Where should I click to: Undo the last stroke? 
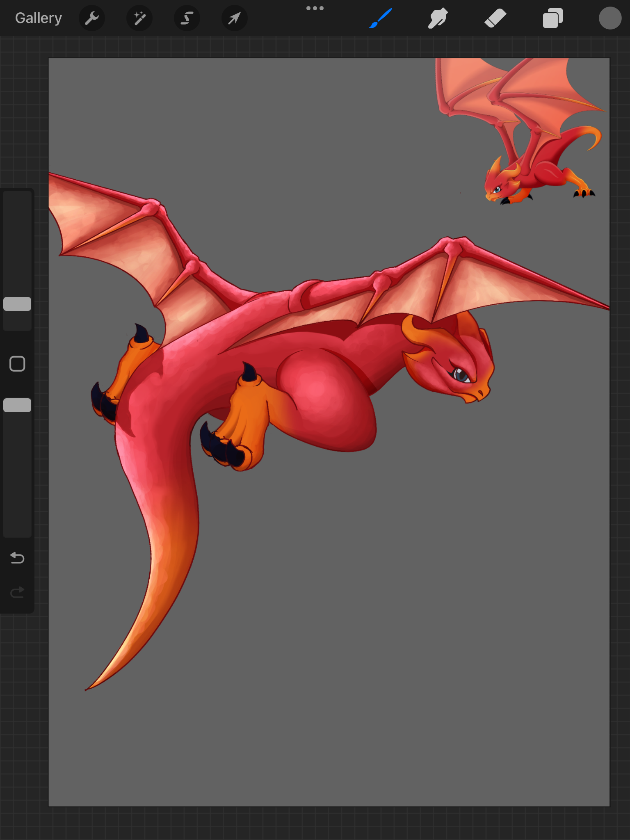[17, 558]
